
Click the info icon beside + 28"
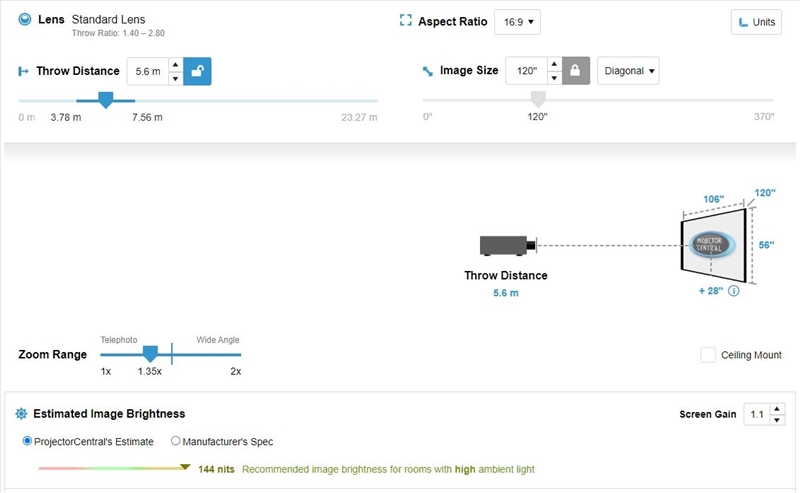click(x=734, y=291)
